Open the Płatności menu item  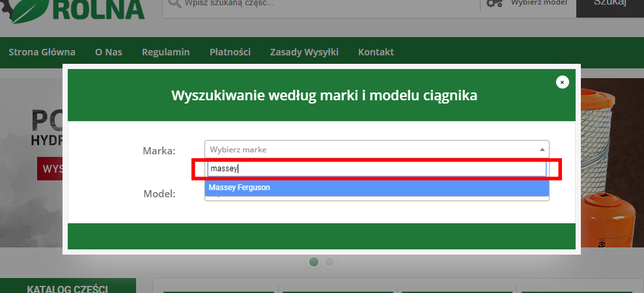230,52
